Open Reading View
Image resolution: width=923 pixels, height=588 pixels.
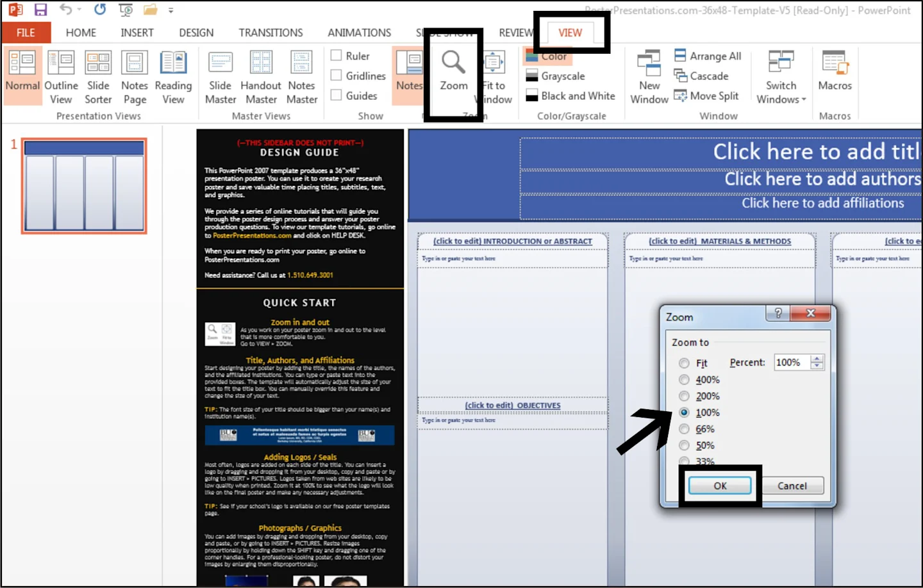tap(174, 77)
